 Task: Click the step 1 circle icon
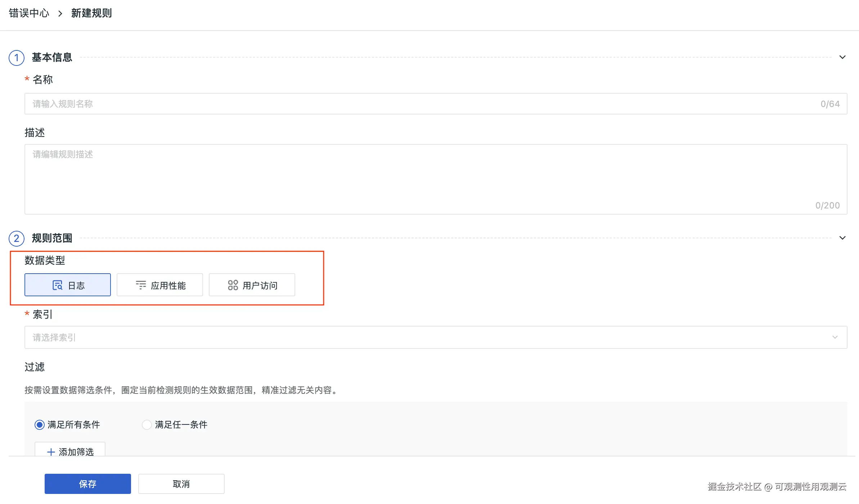(x=17, y=58)
